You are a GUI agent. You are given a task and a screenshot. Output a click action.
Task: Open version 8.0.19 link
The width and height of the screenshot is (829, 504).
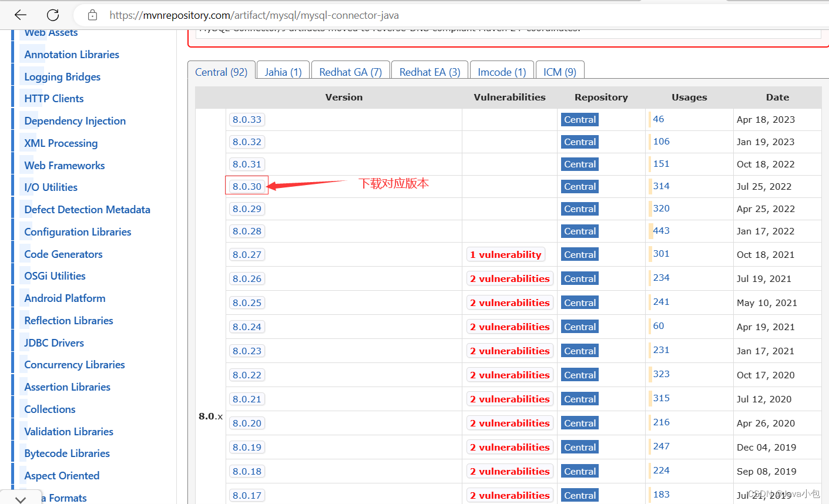point(247,448)
